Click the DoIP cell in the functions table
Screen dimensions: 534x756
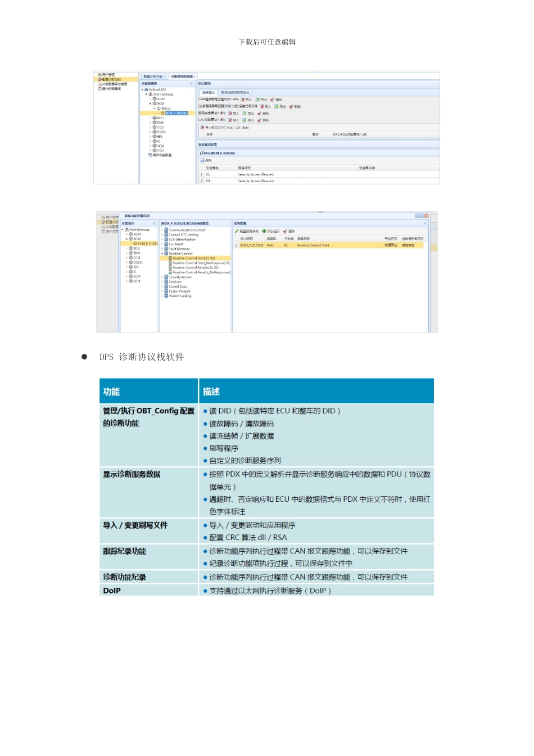[148, 591]
